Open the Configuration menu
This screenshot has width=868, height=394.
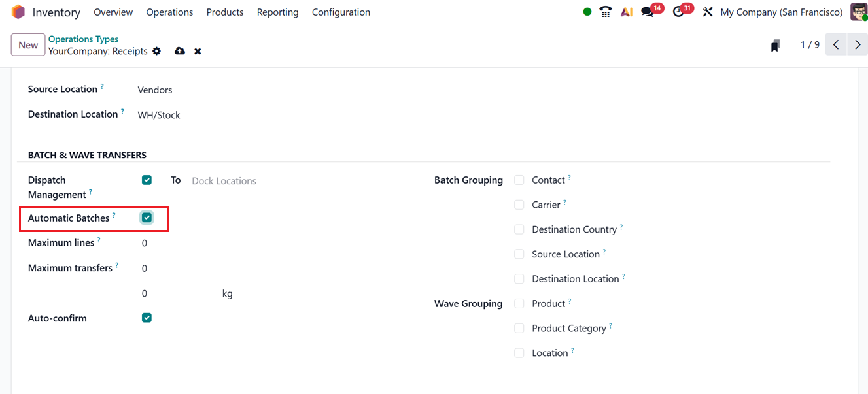(x=341, y=12)
